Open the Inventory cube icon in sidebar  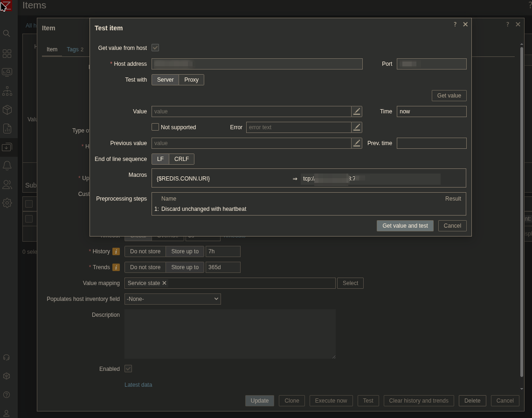tap(7, 110)
